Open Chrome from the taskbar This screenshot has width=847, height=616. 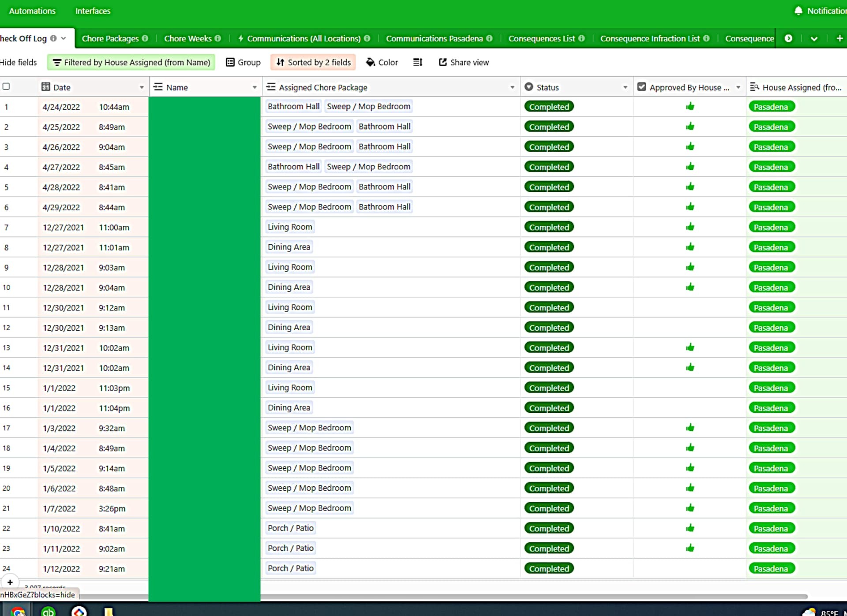coord(18,612)
